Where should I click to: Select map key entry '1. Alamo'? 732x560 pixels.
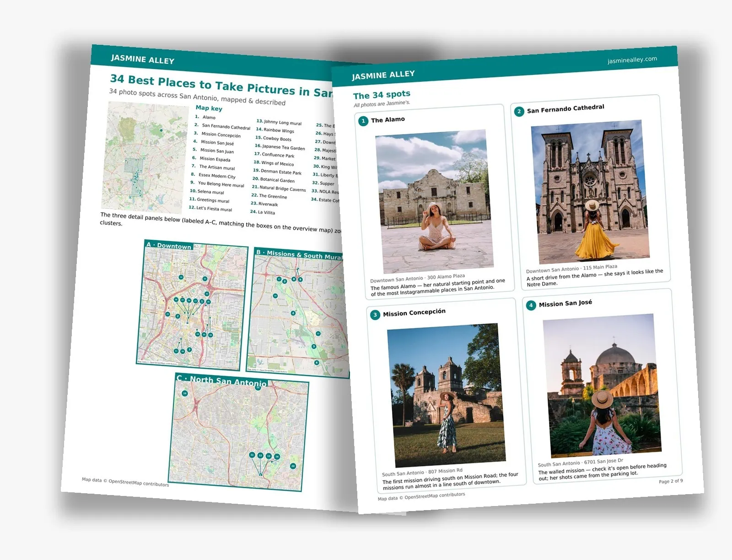pos(205,117)
